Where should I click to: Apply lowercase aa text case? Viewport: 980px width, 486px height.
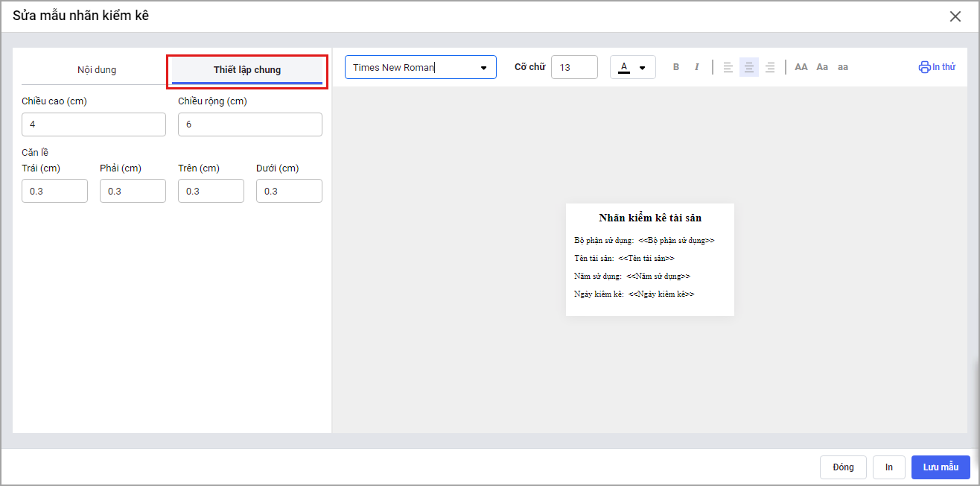click(x=843, y=67)
